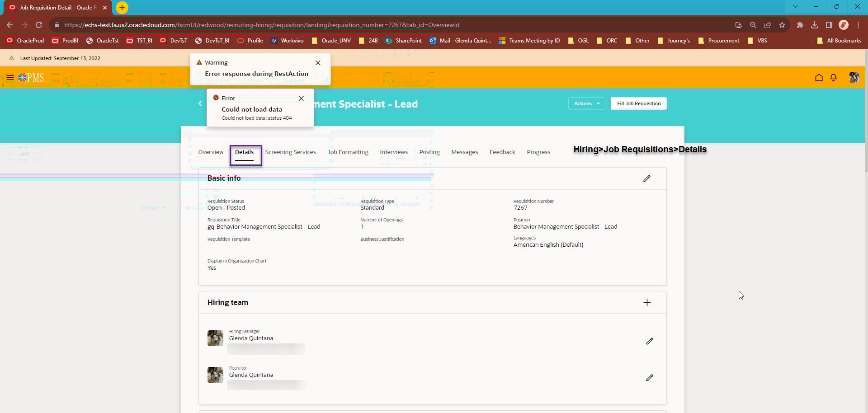Dismiss the Could not load data error
The width and height of the screenshot is (868, 413).
(301, 98)
